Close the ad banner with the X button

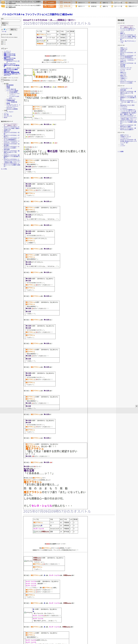tap(136, 406)
